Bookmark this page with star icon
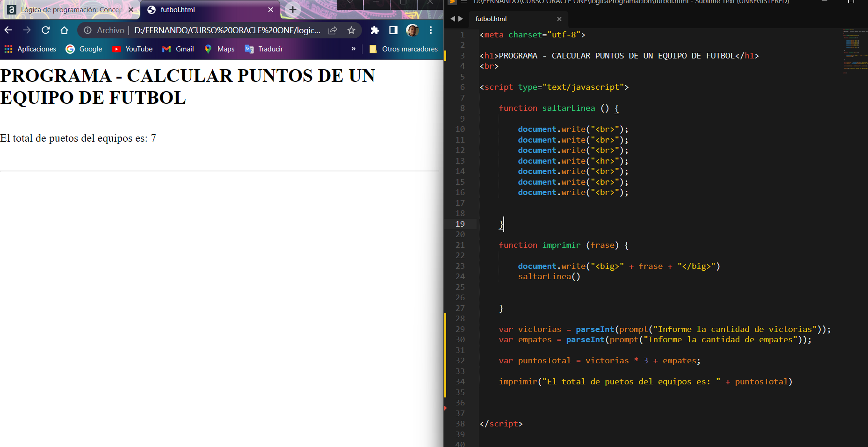 pyautogui.click(x=351, y=30)
